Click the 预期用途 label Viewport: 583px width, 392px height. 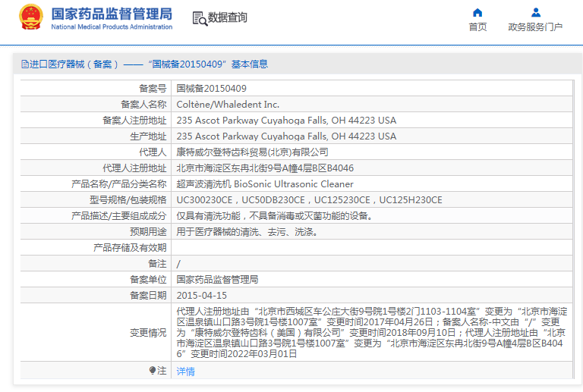148,232
